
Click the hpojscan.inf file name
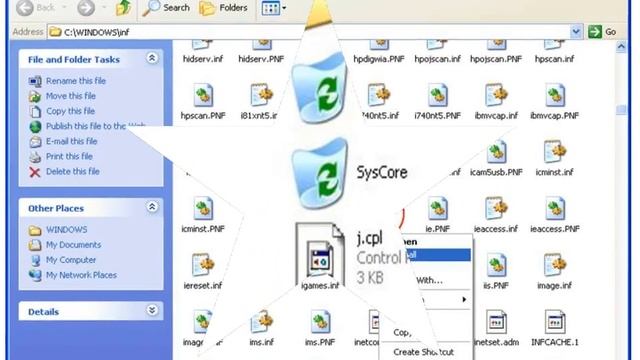pyautogui.click(x=438, y=59)
